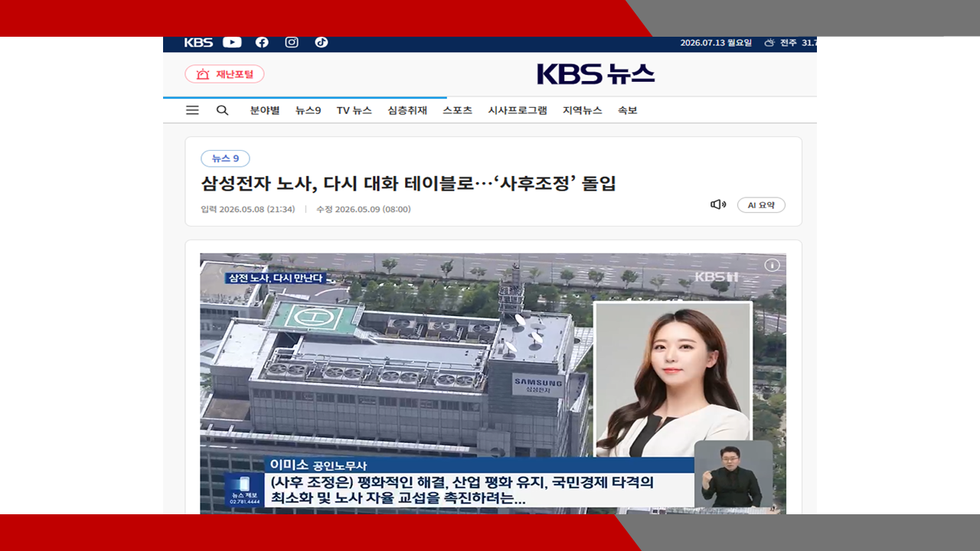Image resolution: width=980 pixels, height=551 pixels.
Task: Open the 분야별 menu
Action: pyautogui.click(x=265, y=110)
